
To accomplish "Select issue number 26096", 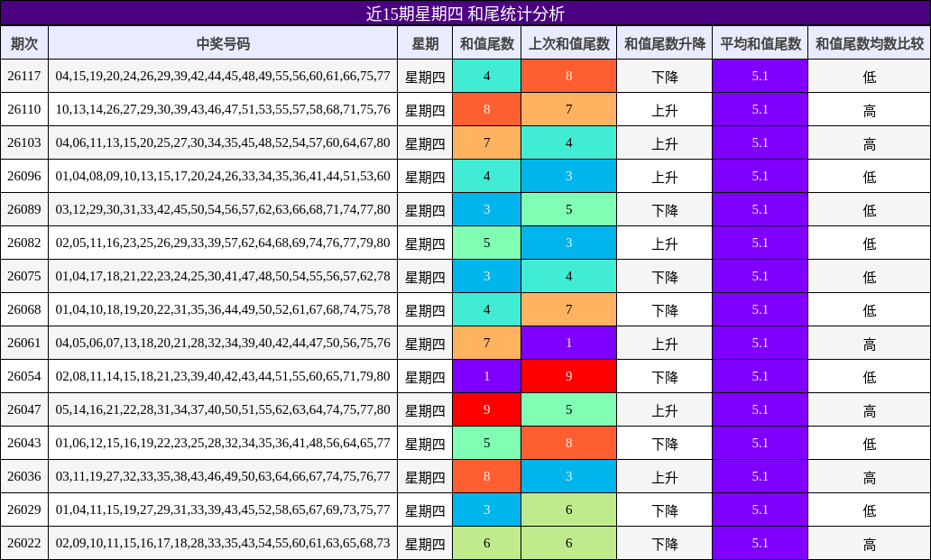I will [x=24, y=176].
